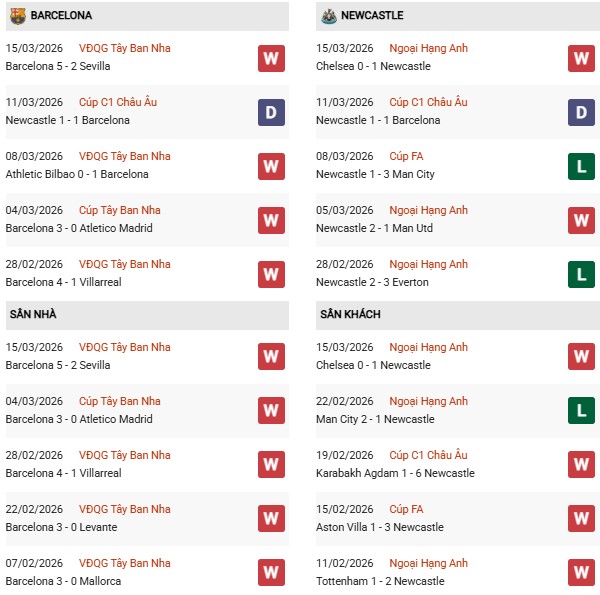Click the Tottenham 1 - 2 Newcastle result
Screen dimensions: 600x595
click(379, 581)
